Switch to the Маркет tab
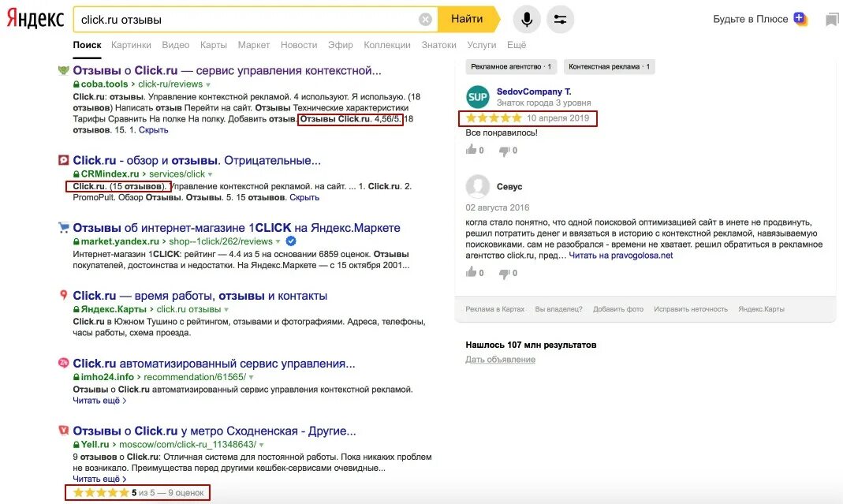This screenshot has width=843, height=504. click(254, 45)
